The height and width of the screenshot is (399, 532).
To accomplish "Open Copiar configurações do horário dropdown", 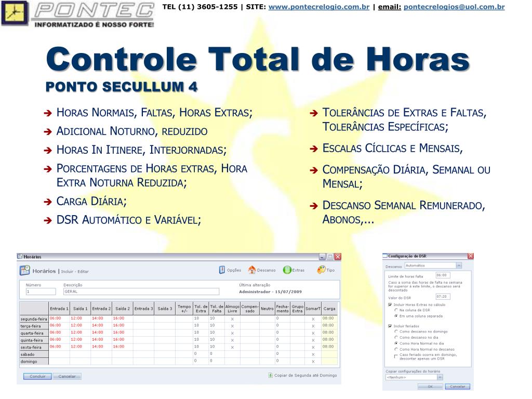I will [440, 377].
